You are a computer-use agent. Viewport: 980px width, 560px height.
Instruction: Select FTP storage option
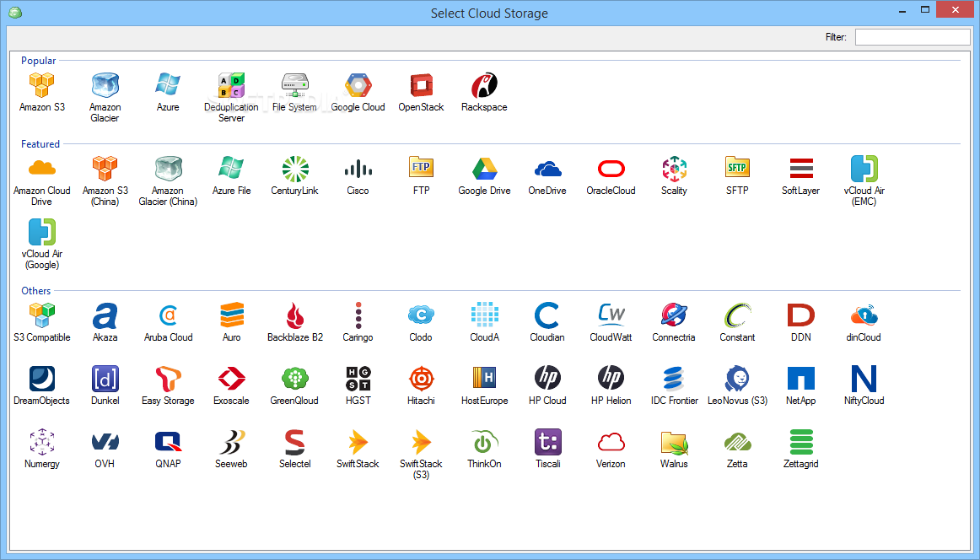pyautogui.click(x=421, y=168)
